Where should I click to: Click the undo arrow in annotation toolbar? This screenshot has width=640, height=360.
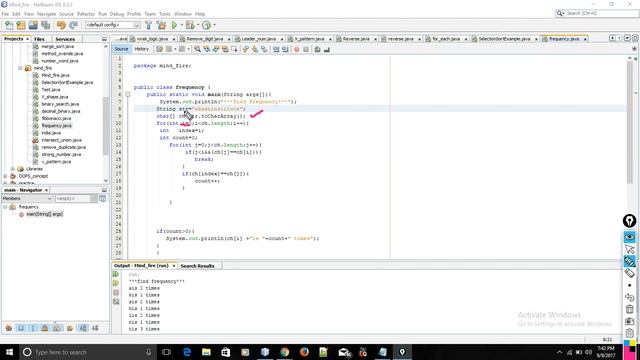point(629,297)
